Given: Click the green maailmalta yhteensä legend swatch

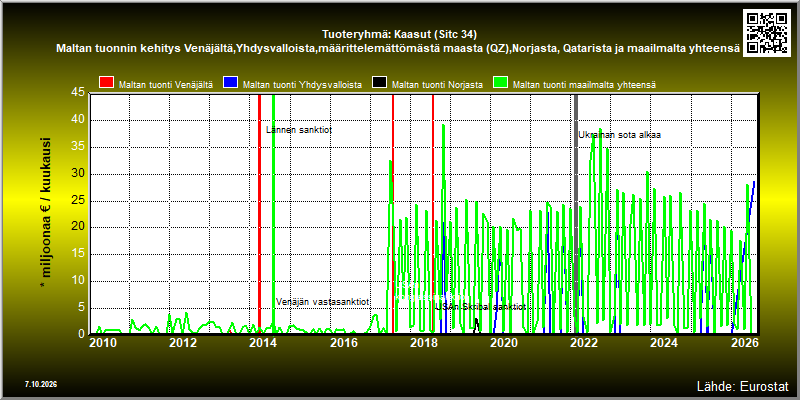Looking at the screenshot, I should click(x=501, y=83).
